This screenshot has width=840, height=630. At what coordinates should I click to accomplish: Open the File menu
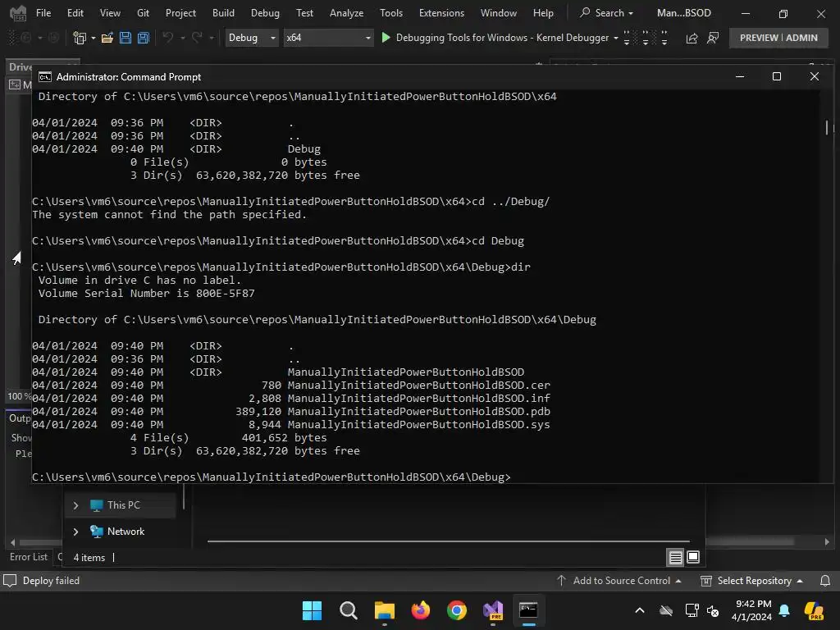[x=43, y=13]
